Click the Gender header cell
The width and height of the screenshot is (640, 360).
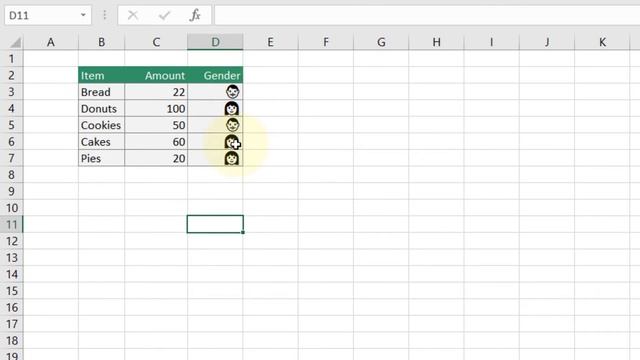click(215, 76)
